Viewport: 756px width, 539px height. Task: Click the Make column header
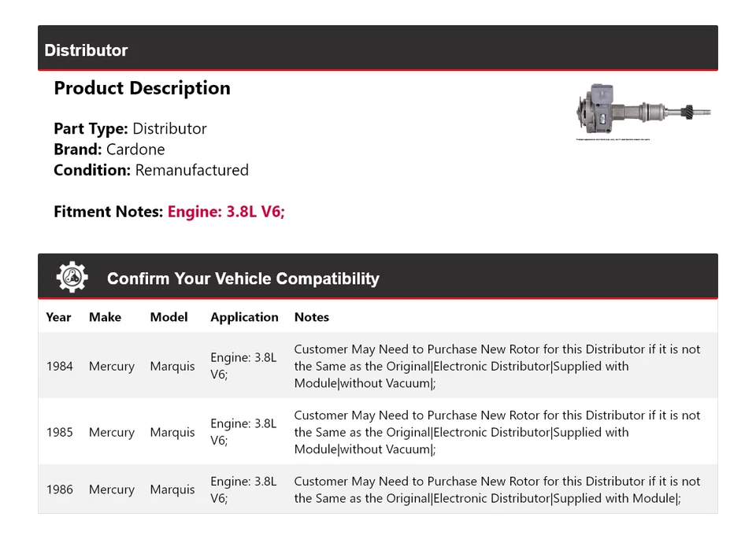pyautogui.click(x=105, y=317)
